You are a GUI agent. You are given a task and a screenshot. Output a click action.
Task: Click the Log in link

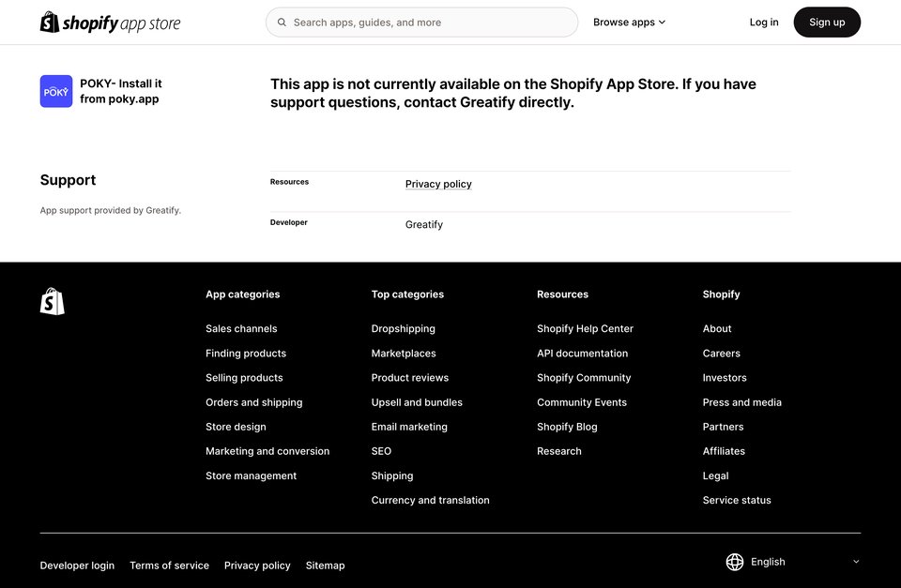pos(764,23)
